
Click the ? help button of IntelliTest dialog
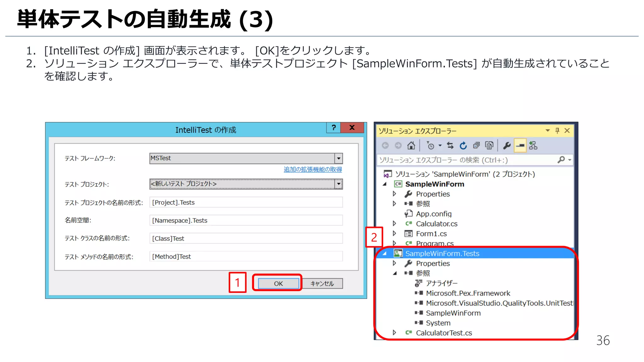334,128
